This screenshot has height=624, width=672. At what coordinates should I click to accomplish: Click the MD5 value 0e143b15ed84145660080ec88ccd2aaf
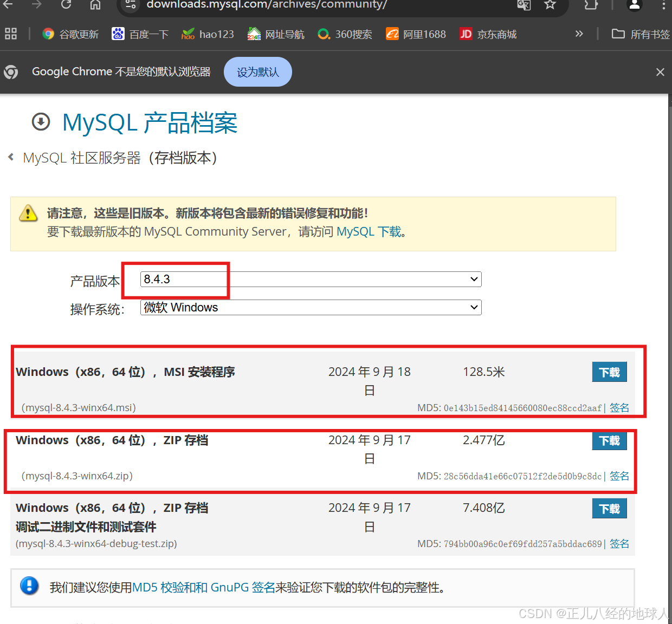(522, 408)
